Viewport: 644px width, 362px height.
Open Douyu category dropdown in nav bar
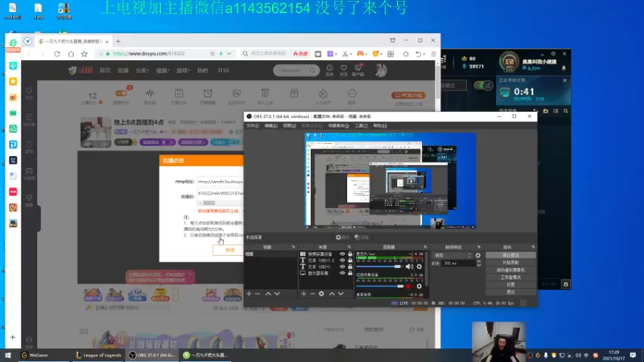tap(142, 71)
